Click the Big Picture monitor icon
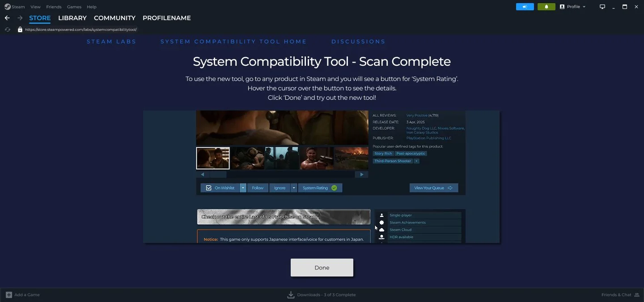The height and width of the screenshot is (302, 644). 602,7
